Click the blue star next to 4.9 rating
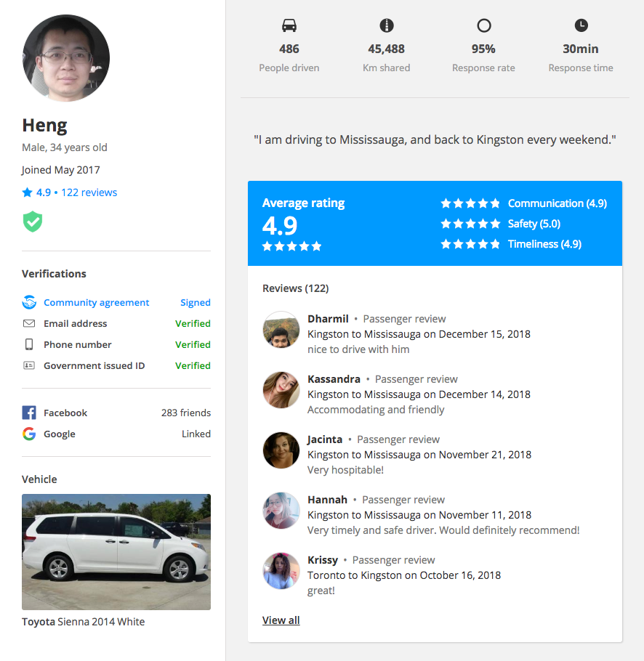Image resolution: width=644 pixels, height=661 pixels. [26, 192]
